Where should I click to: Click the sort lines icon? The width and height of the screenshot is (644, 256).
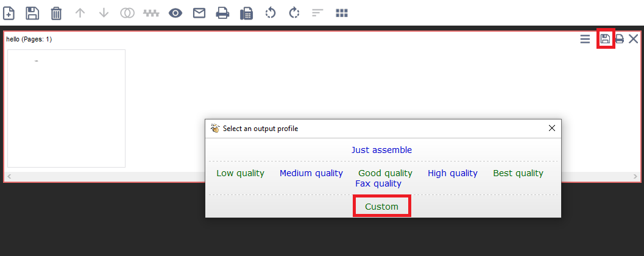(x=317, y=13)
